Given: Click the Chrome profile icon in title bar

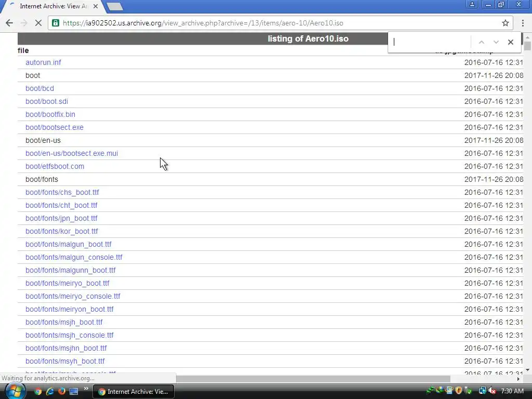Looking at the screenshot, I should 472,4.
